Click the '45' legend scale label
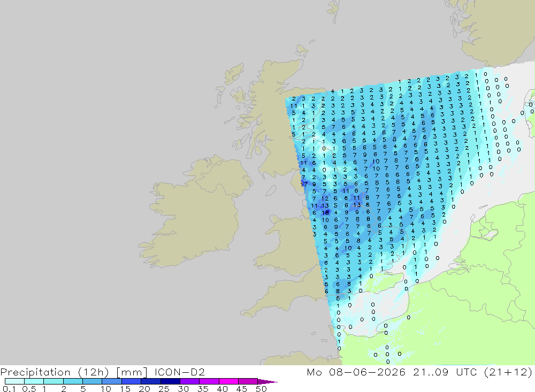This screenshot has height=392, width=535. (242, 389)
